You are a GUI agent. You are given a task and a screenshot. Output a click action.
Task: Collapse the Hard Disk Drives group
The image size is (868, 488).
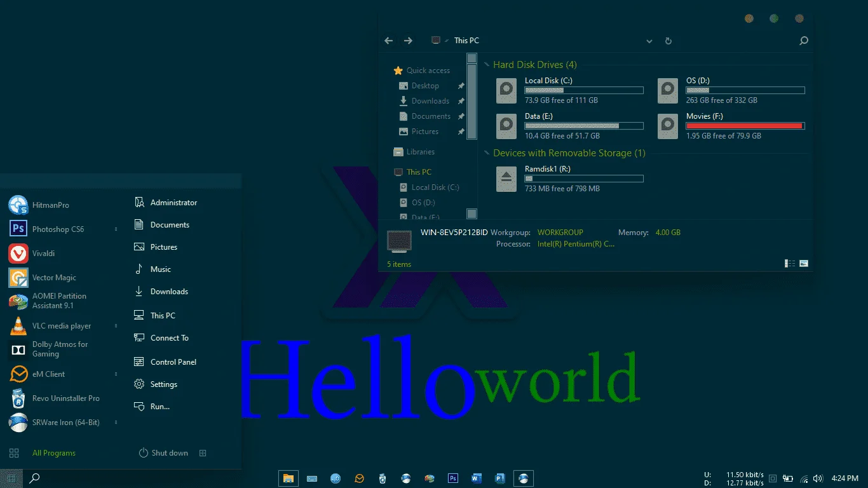pyautogui.click(x=487, y=65)
